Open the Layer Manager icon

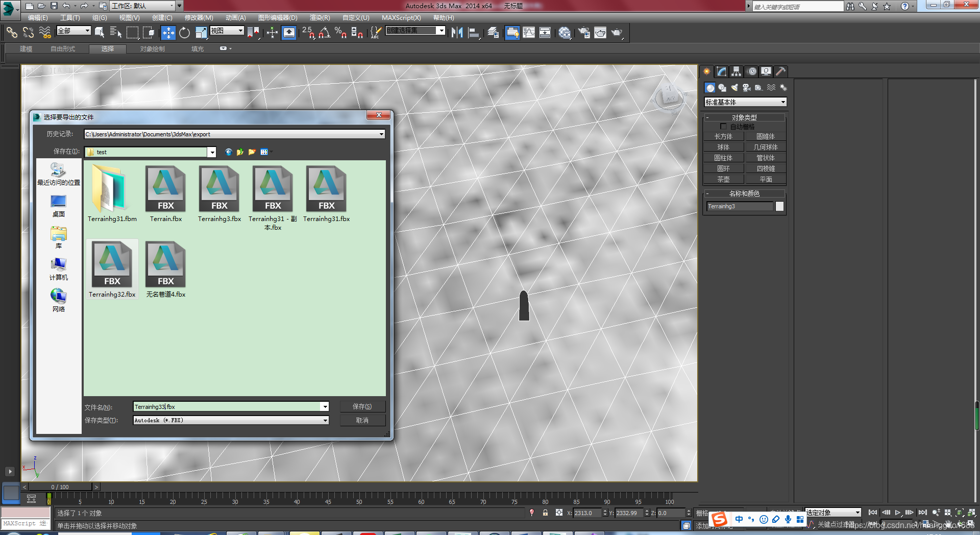pos(493,33)
